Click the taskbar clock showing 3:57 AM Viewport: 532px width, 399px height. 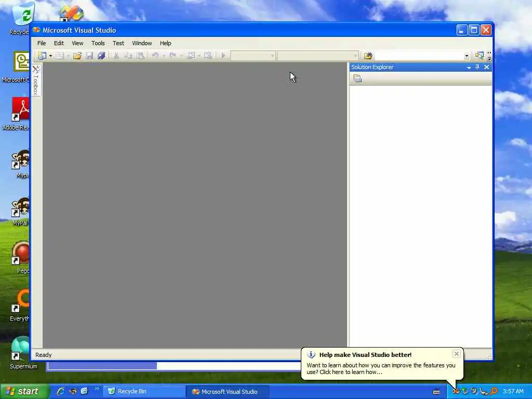[x=513, y=391]
